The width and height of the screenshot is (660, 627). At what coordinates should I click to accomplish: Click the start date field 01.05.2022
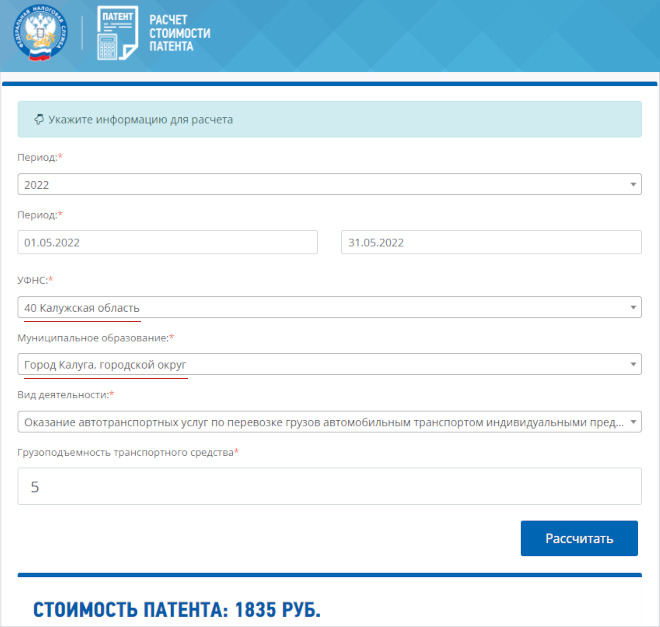(168, 242)
